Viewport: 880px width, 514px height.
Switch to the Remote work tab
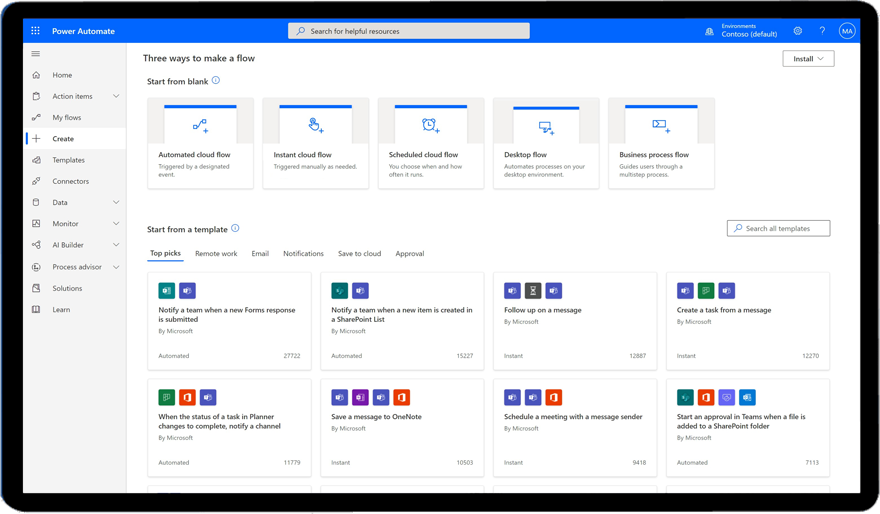coord(216,254)
